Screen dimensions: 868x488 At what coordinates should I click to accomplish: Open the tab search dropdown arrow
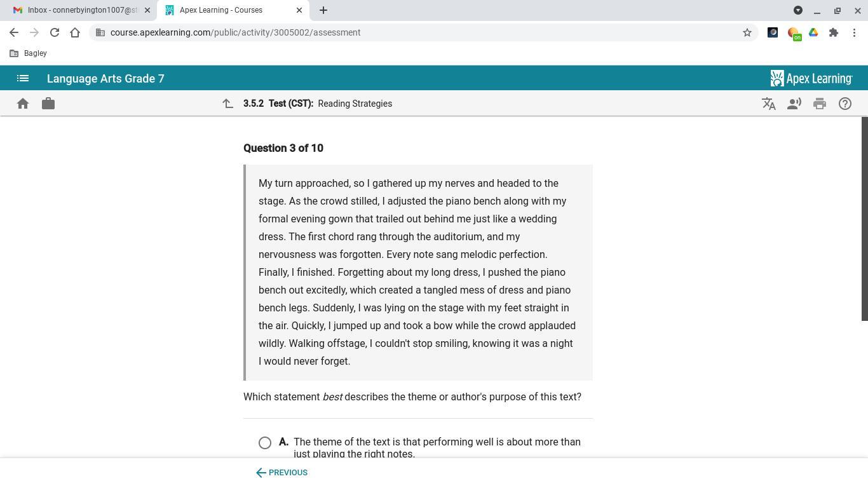pyautogui.click(x=798, y=10)
